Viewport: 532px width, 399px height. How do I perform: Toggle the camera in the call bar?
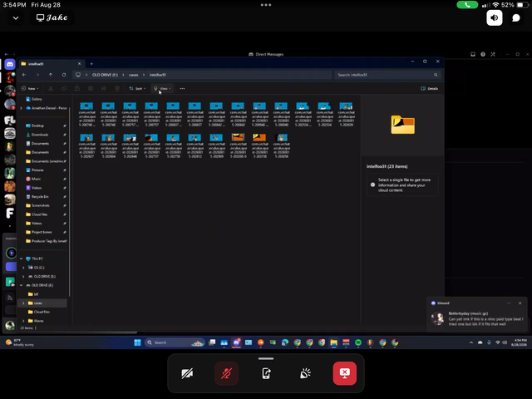[x=187, y=373]
